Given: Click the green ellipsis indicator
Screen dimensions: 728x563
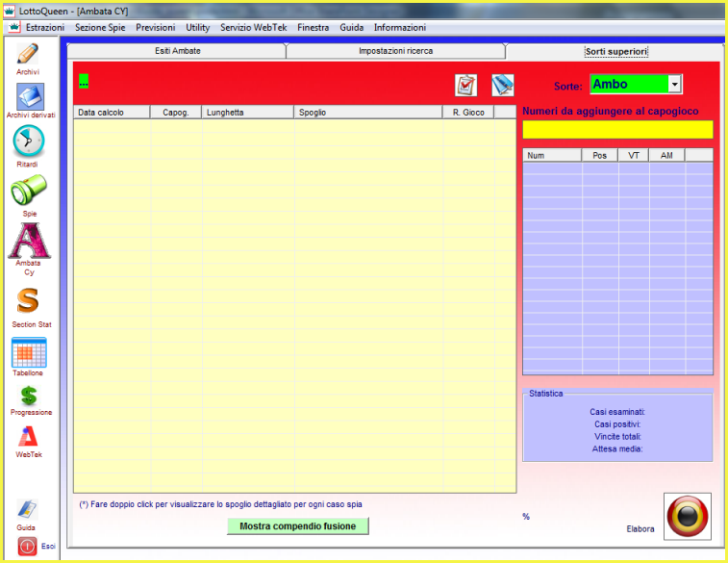Looking at the screenshot, I should click(x=84, y=81).
